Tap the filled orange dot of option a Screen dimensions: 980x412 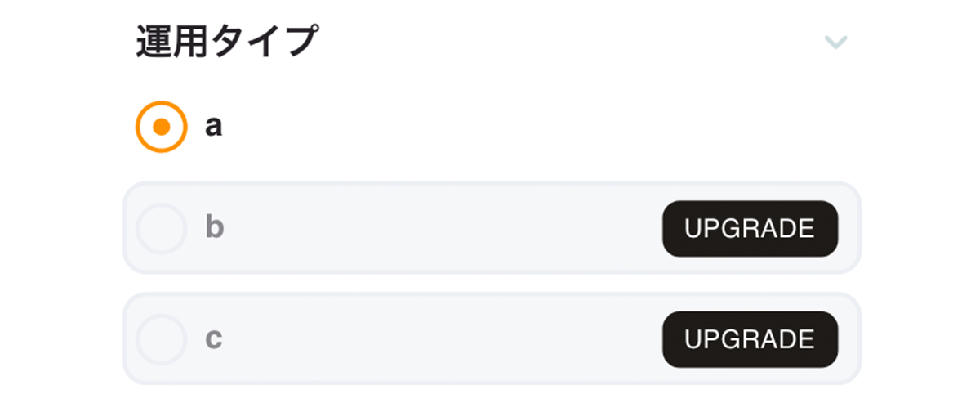tap(162, 127)
